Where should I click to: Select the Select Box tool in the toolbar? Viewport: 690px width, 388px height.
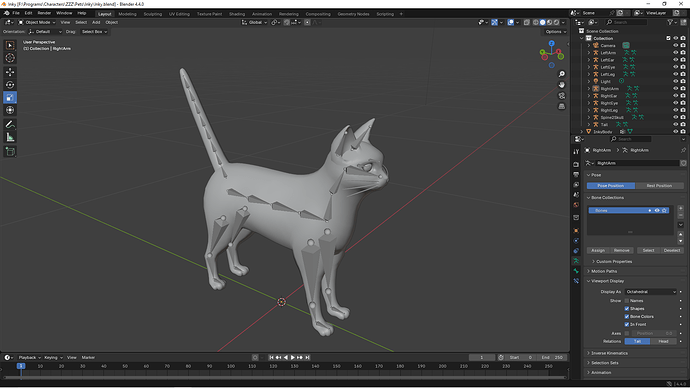[x=10, y=45]
